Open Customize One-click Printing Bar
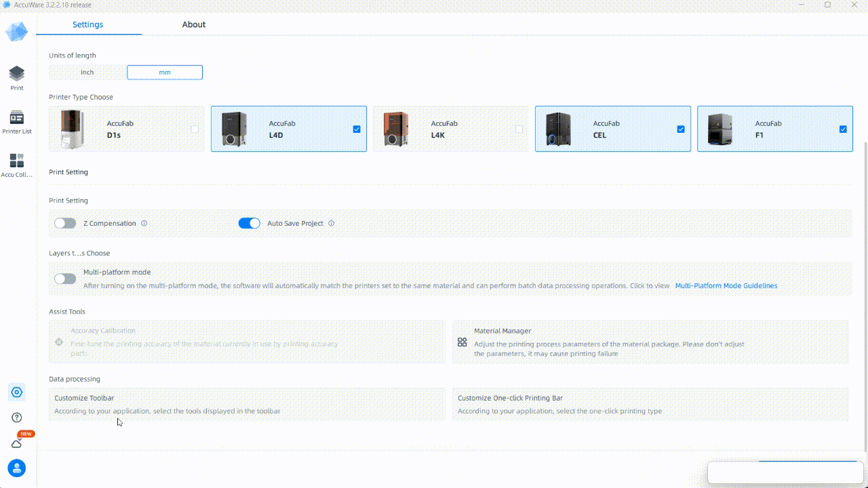Screen dimensions: 868x488 [650, 404]
